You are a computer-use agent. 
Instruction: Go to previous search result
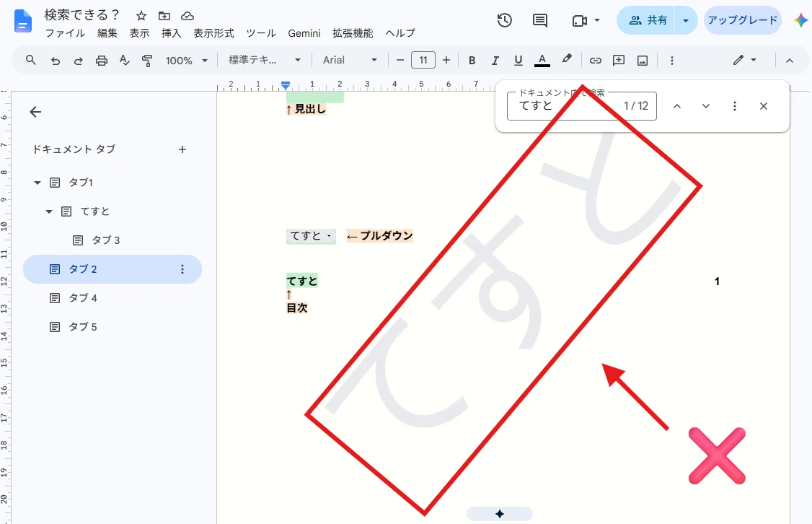(x=677, y=106)
